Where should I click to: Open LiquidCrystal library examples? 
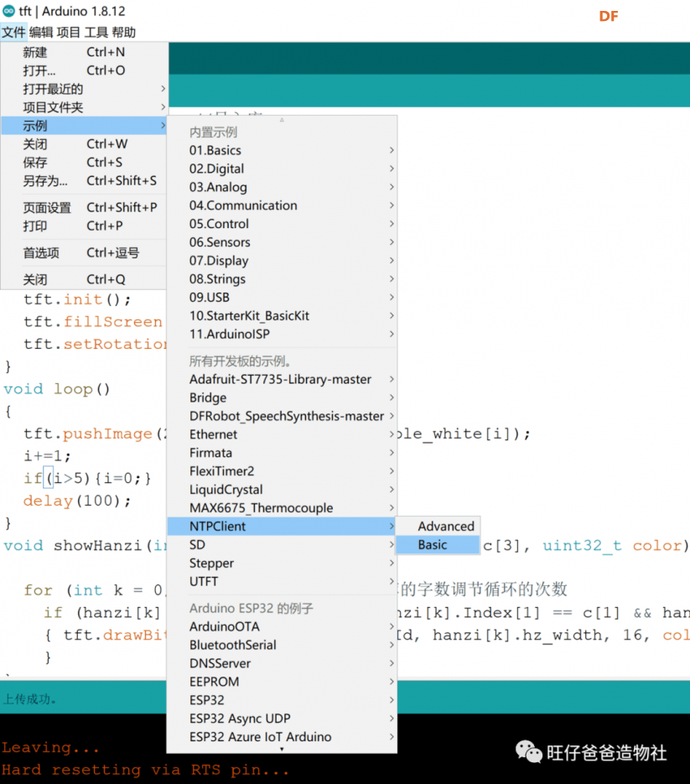[282, 490]
